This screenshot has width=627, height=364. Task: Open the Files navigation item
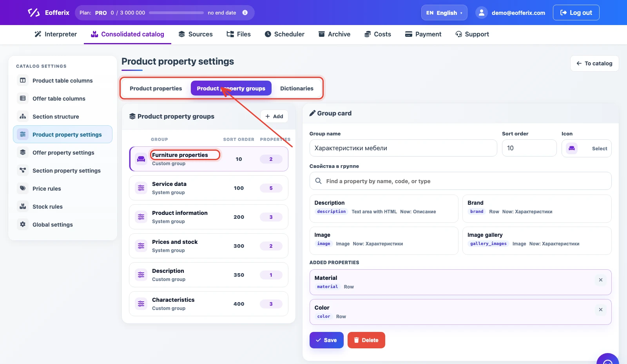pyautogui.click(x=239, y=34)
